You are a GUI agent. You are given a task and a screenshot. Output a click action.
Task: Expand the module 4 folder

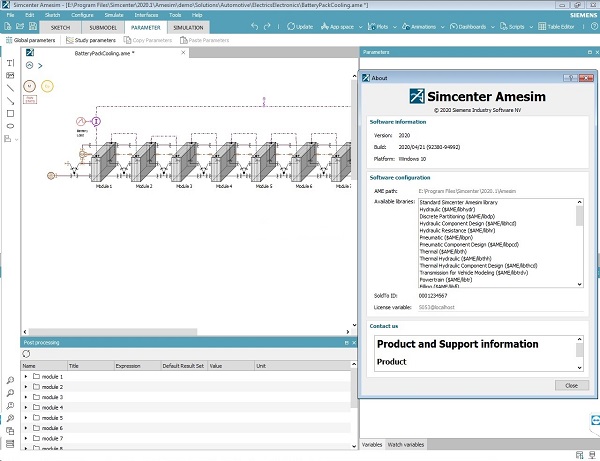[26, 407]
